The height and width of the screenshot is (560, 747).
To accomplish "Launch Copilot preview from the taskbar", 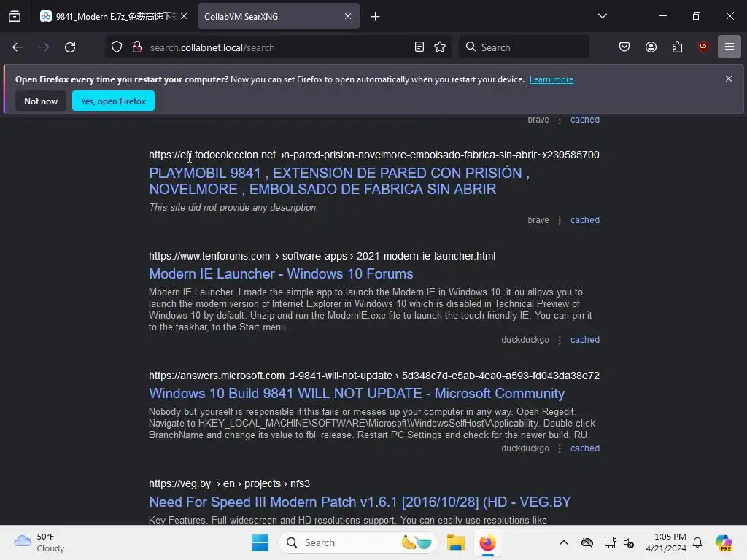I will [724, 542].
